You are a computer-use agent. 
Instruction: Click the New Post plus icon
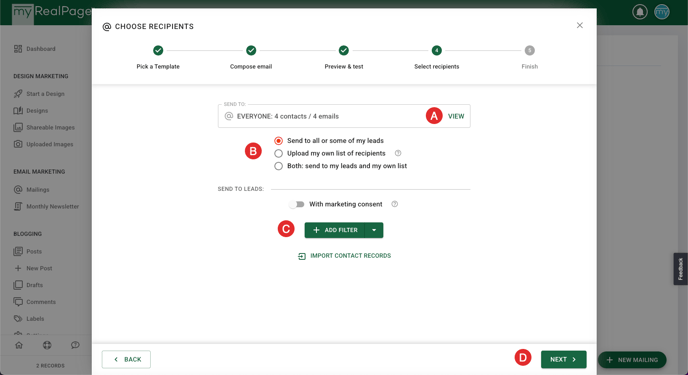(x=18, y=268)
